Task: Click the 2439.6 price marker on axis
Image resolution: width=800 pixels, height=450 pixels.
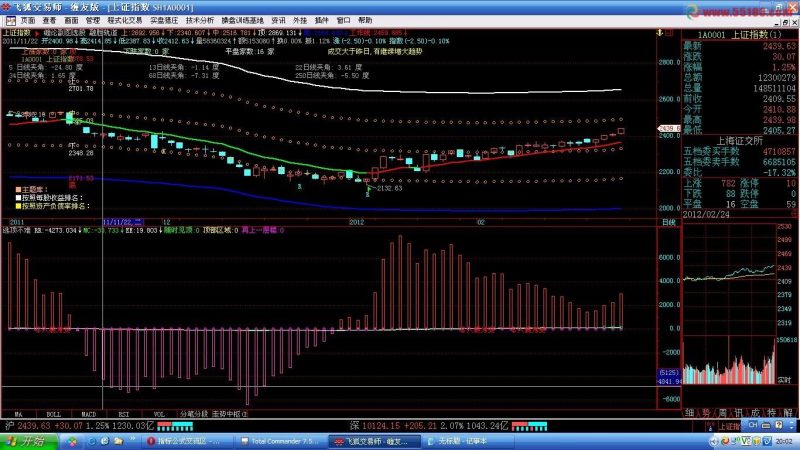Action: point(669,129)
